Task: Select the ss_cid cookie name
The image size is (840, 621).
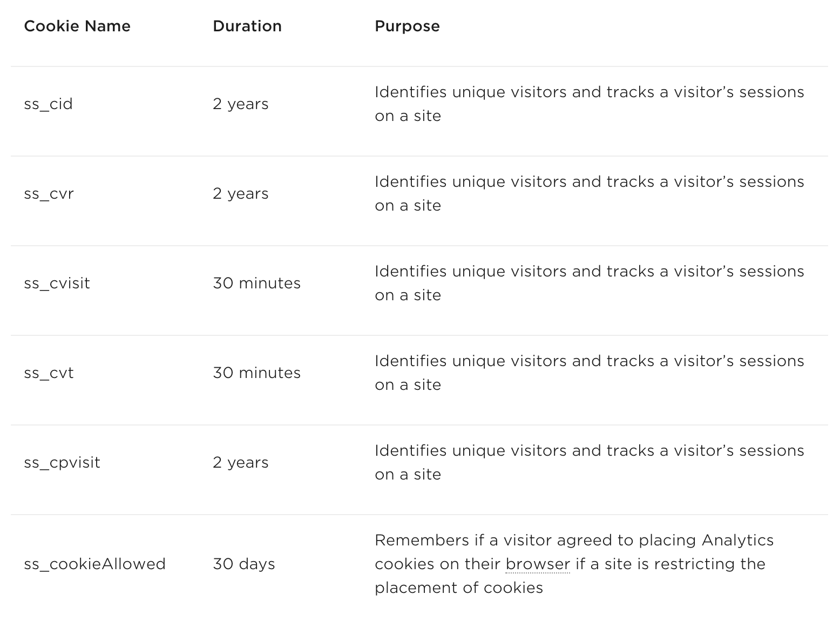Action: click(48, 104)
